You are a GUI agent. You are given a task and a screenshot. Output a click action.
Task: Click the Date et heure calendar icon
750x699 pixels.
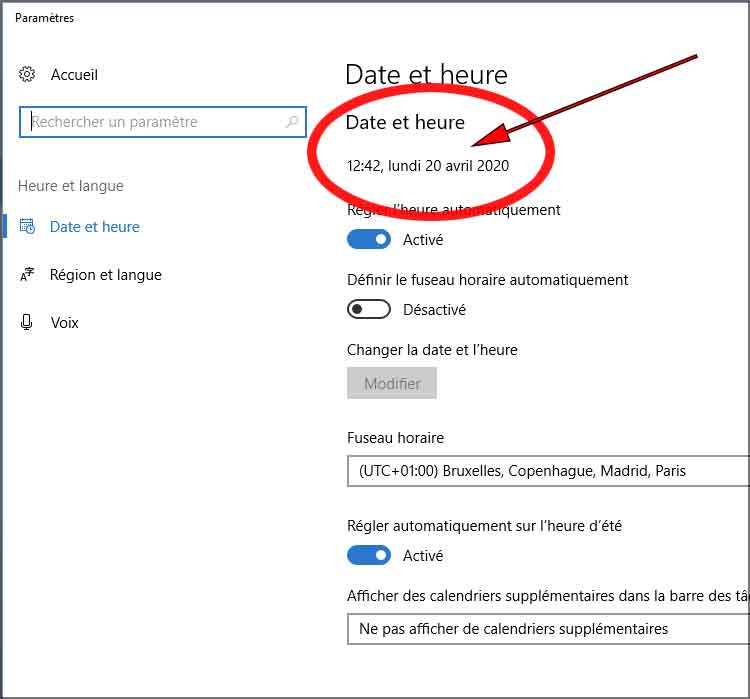[x=27, y=226]
